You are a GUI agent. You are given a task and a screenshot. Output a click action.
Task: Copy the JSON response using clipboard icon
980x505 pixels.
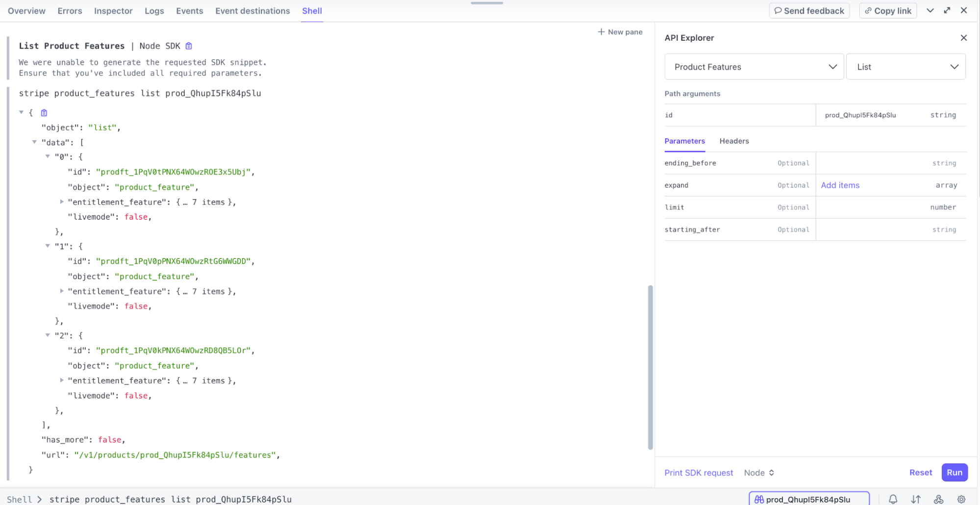point(44,113)
